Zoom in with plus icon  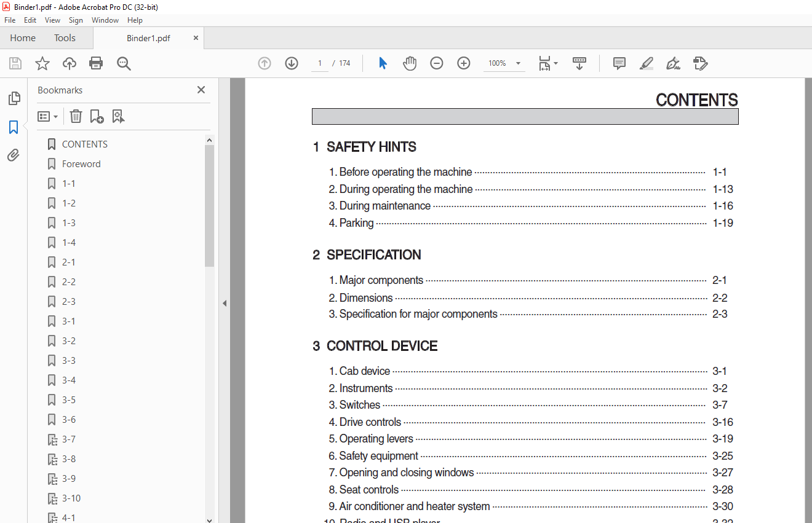click(464, 63)
